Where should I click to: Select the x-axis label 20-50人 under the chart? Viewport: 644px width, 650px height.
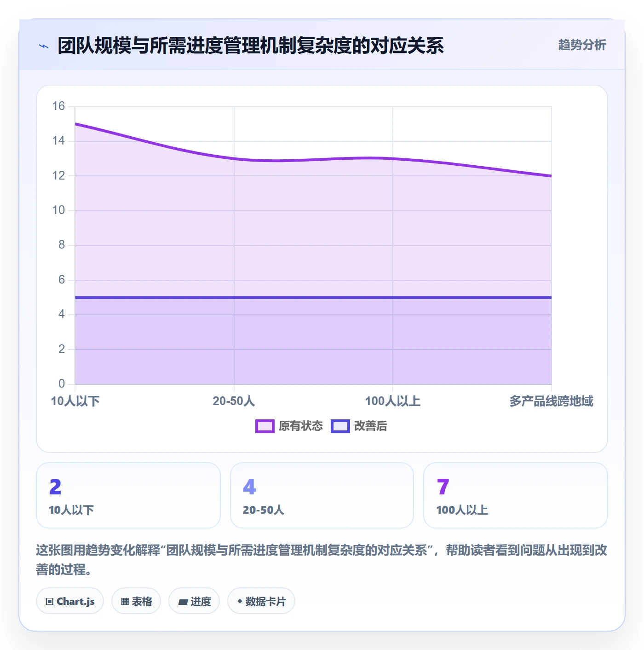234,401
